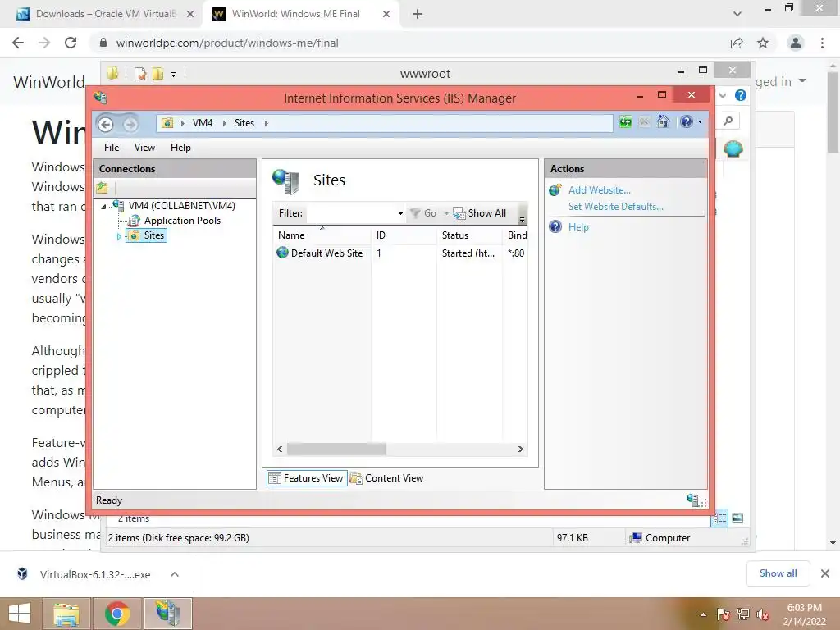This screenshot has width=840, height=630.
Task: Reload the Chrome page
Action: click(x=71, y=43)
